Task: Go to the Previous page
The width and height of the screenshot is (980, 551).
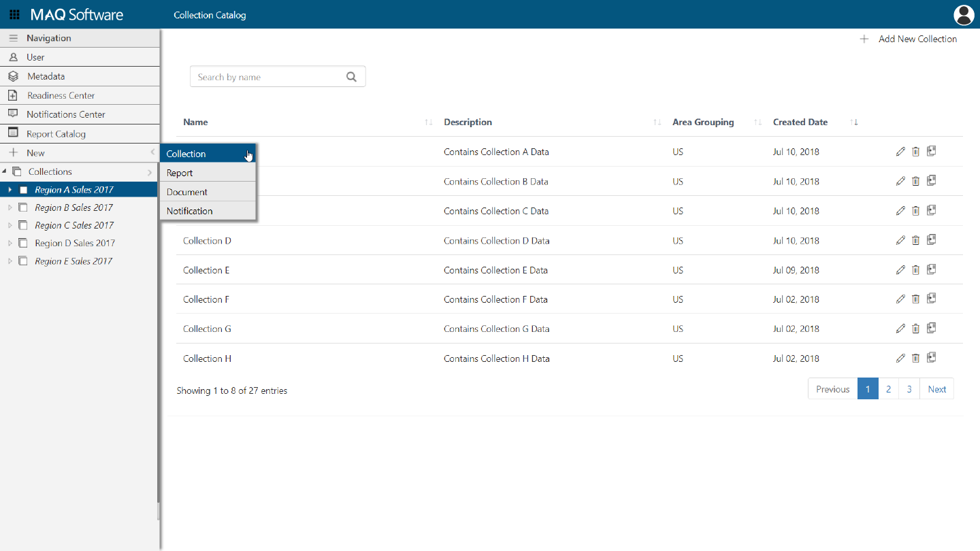Action: coord(833,389)
